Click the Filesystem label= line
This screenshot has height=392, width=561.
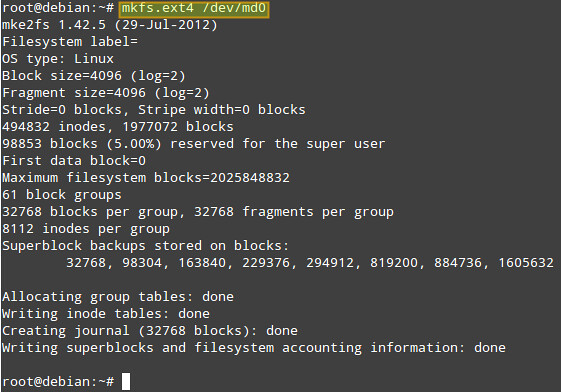click(x=70, y=42)
